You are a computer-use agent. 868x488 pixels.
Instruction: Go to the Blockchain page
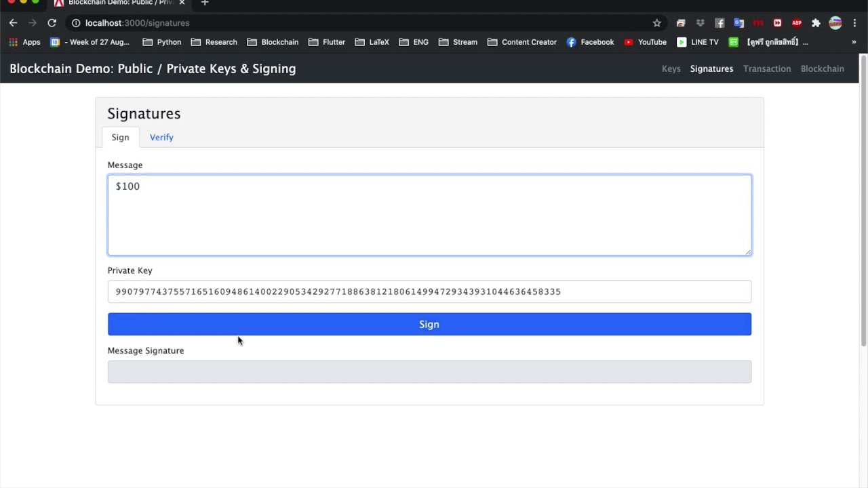pos(822,68)
